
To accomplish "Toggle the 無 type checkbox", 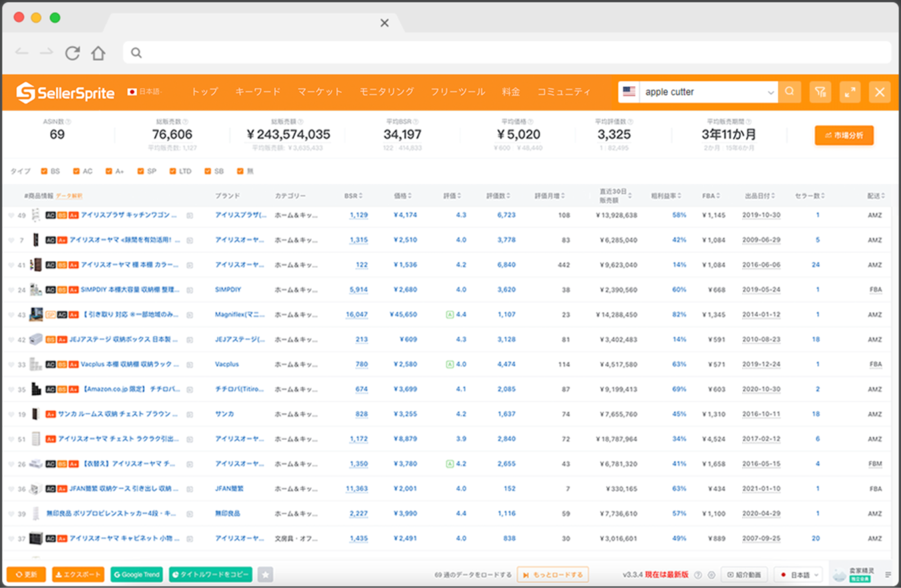I will 240,171.
